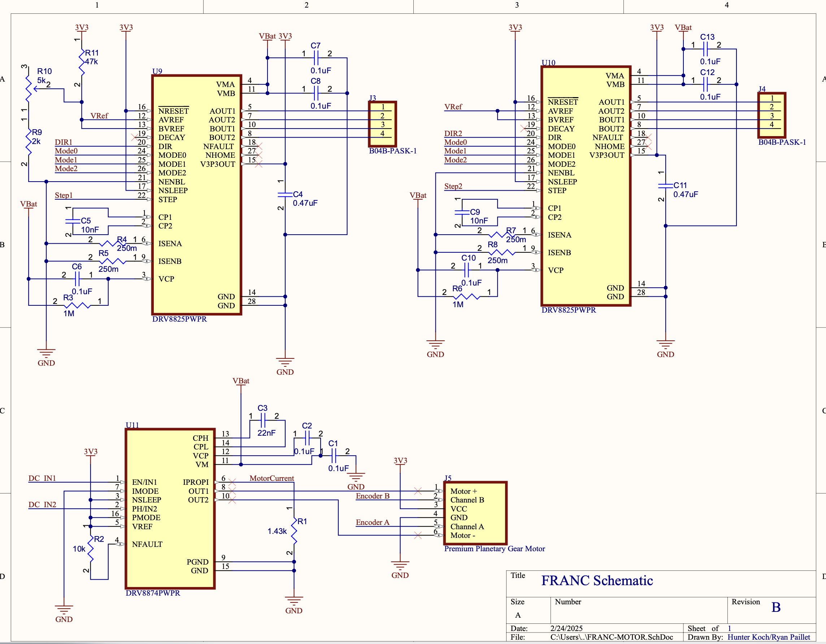Select the MotorCurrent net label
This screenshot has height=644, width=826.
point(271,478)
